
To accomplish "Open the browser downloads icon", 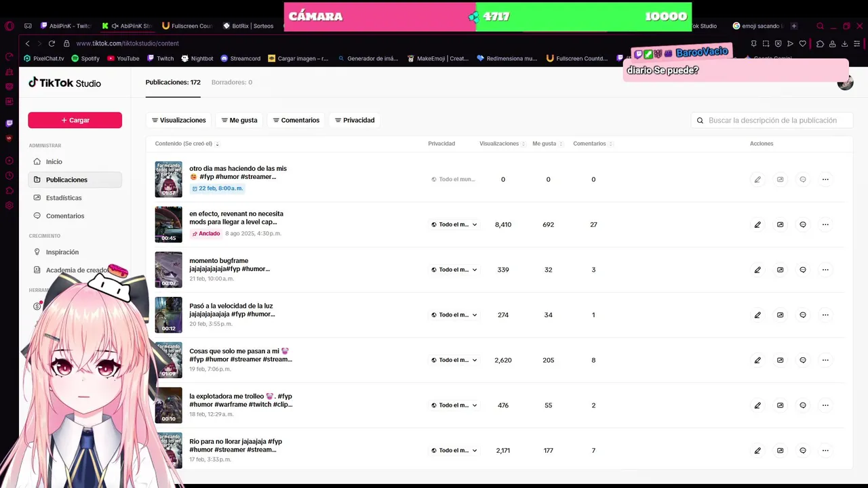I will point(844,43).
